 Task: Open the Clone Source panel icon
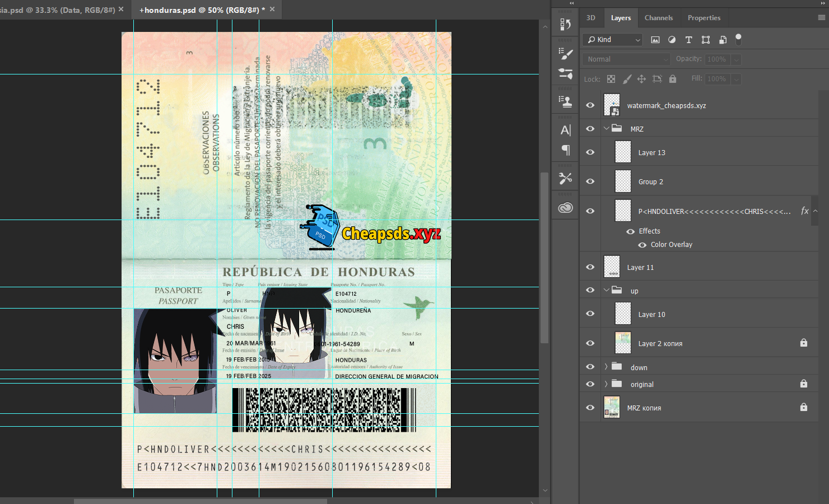(566, 101)
